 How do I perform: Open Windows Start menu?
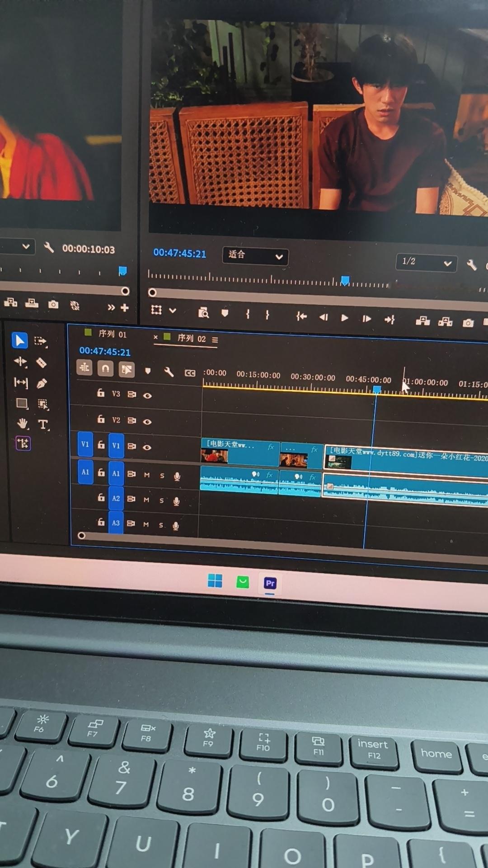(215, 580)
